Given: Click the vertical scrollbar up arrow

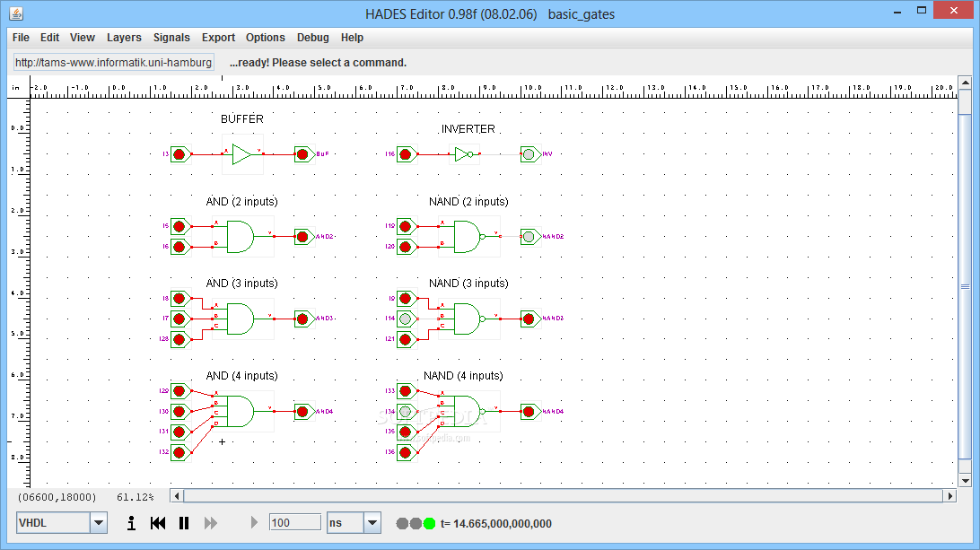Looking at the screenshot, I should [x=965, y=83].
